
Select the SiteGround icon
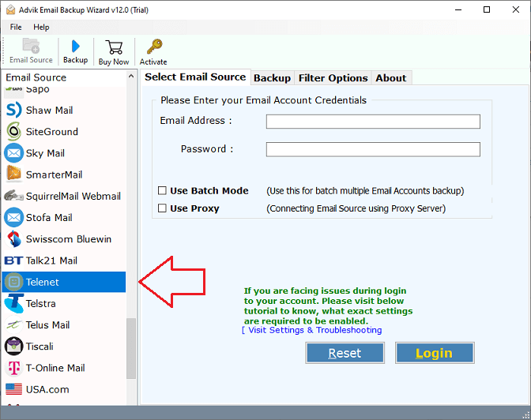[14, 132]
